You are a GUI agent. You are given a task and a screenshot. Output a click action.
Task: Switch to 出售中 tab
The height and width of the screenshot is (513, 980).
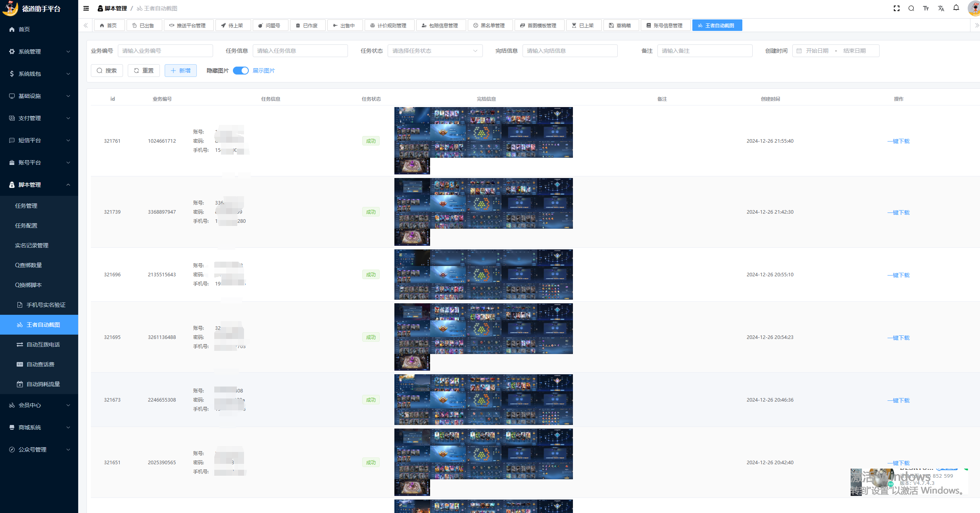345,25
